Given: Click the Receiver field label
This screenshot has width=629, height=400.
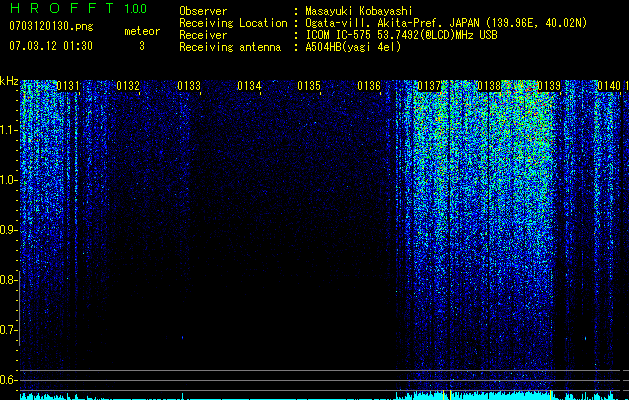Looking at the screenshot, I should point(203,35).
